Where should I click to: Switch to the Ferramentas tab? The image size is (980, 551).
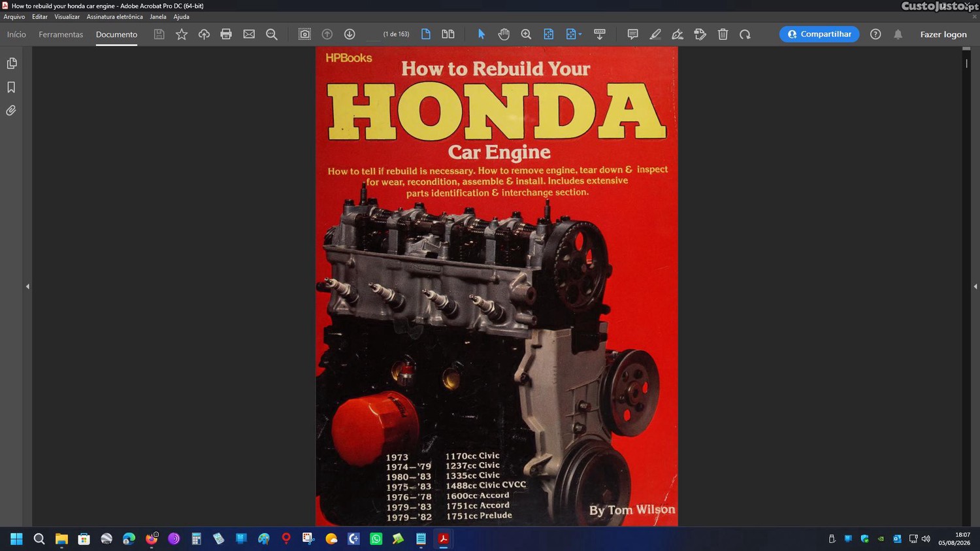61,35
